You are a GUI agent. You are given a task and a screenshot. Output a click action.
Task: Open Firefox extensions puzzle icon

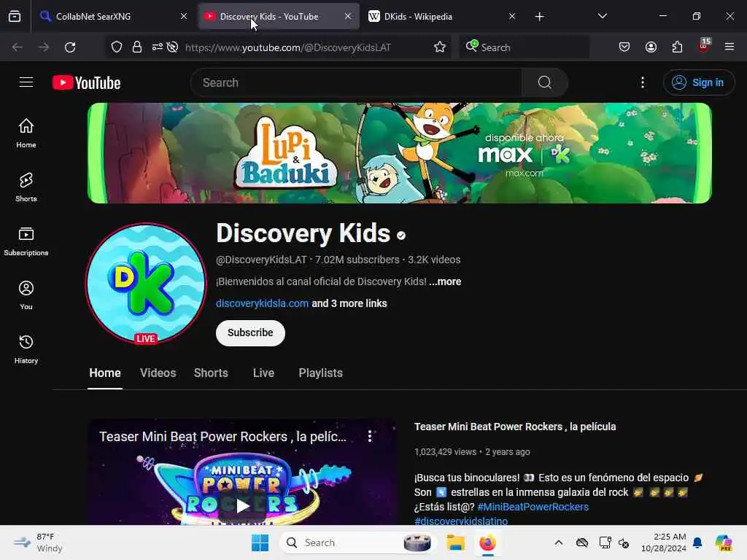click(x=677, y=47)
